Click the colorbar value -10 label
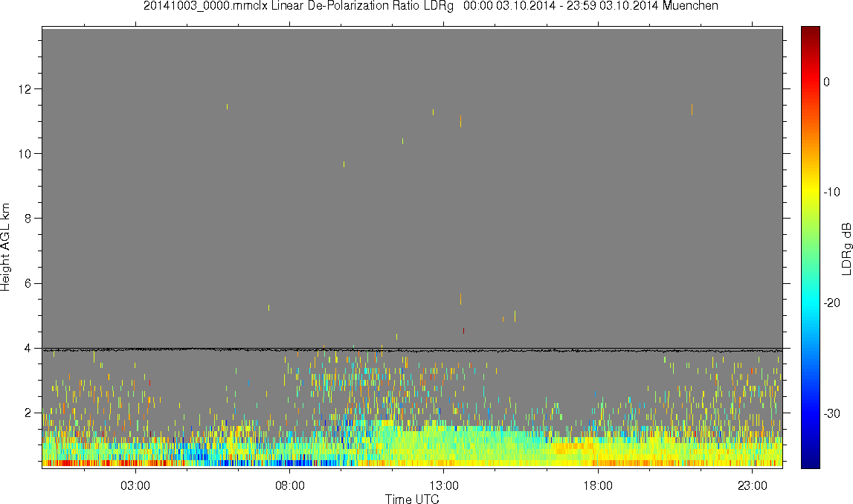 (831, 192)
